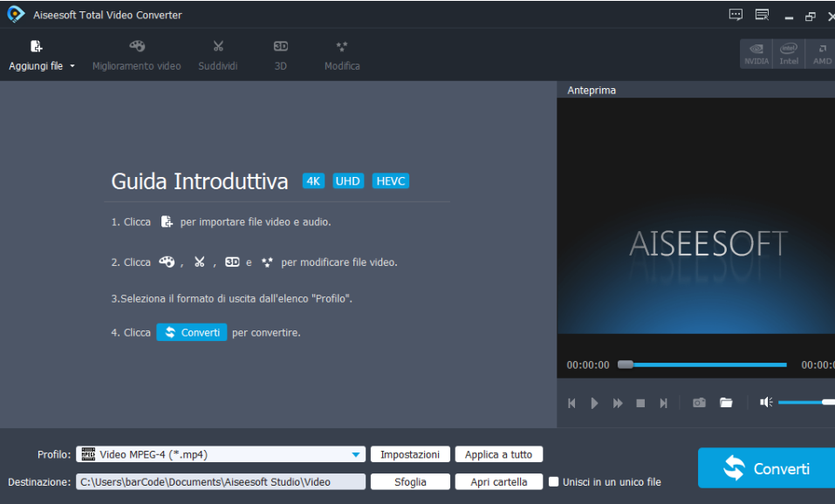
Task: Click the large Converti button
Action: point(767,468)
